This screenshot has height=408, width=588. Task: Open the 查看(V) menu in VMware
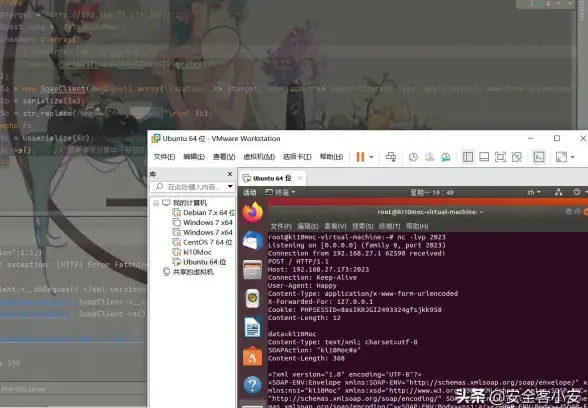224,157
